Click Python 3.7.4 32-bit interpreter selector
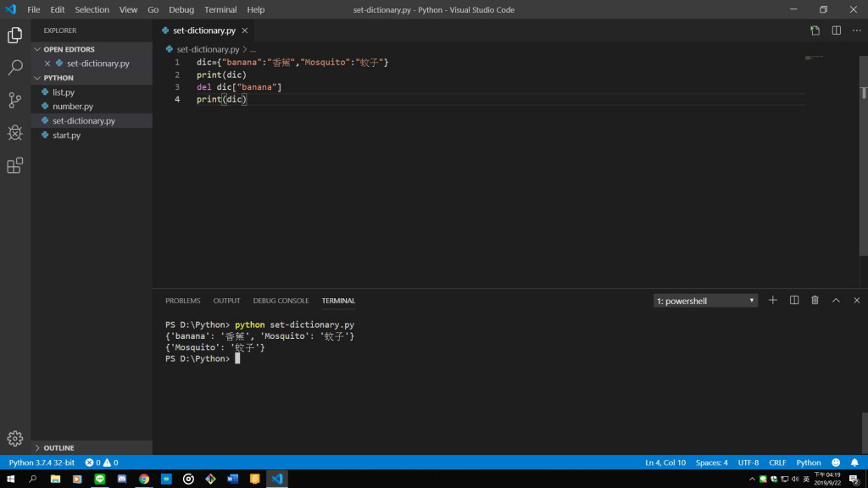Image resolution: width=868 pixels, height=488 pixels. click(x=42, y=463)
